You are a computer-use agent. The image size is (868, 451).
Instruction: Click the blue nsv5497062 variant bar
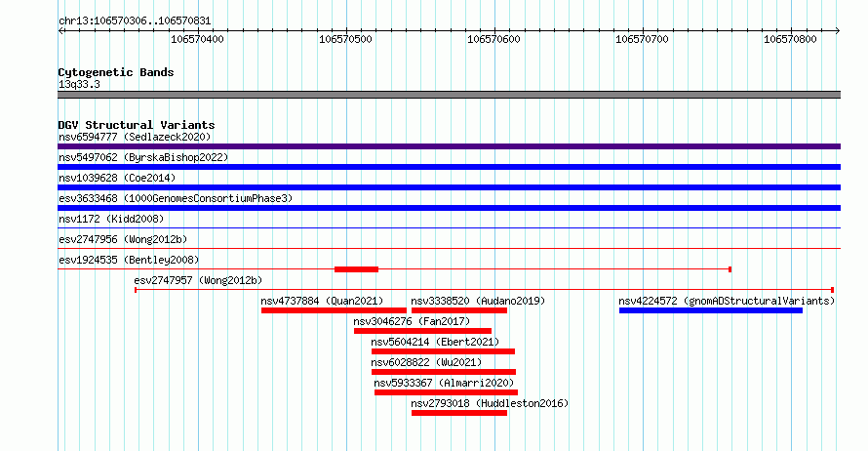click(449, 167)
